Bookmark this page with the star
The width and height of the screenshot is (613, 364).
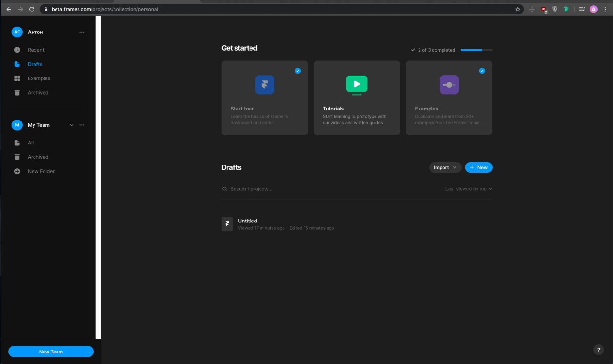518,9
